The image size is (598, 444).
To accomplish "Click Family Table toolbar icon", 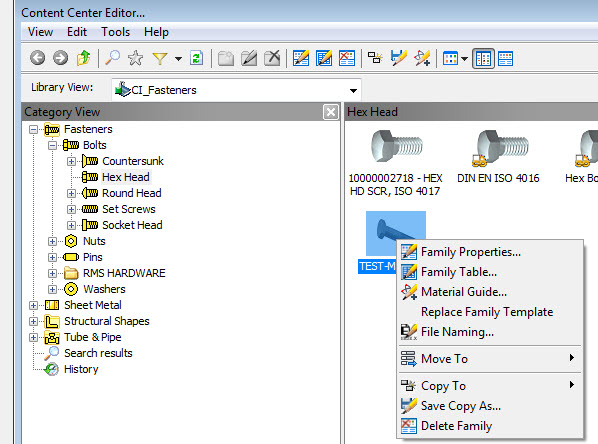I will tap(324, 58).
